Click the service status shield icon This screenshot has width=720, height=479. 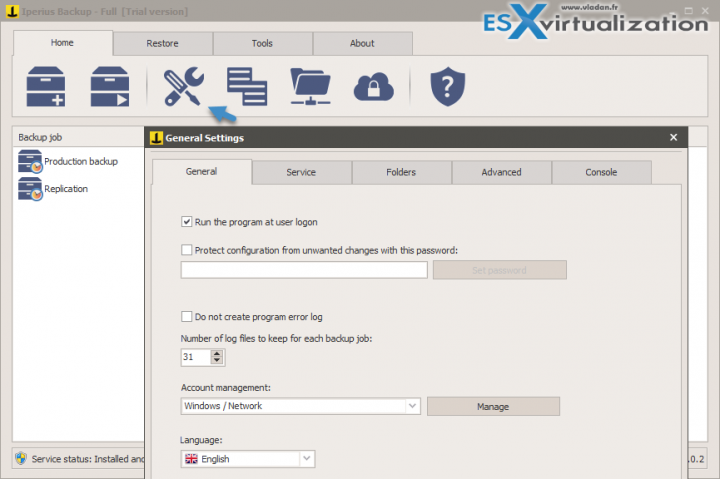click(21, 458)
